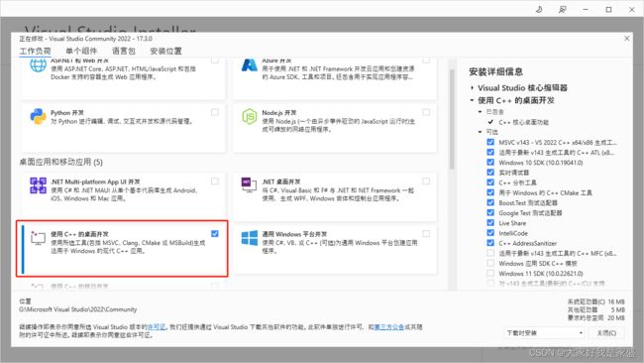The image size is (644, 363).
Task: Click the C++ desktop development icon
Action: (x=38, y=238)
